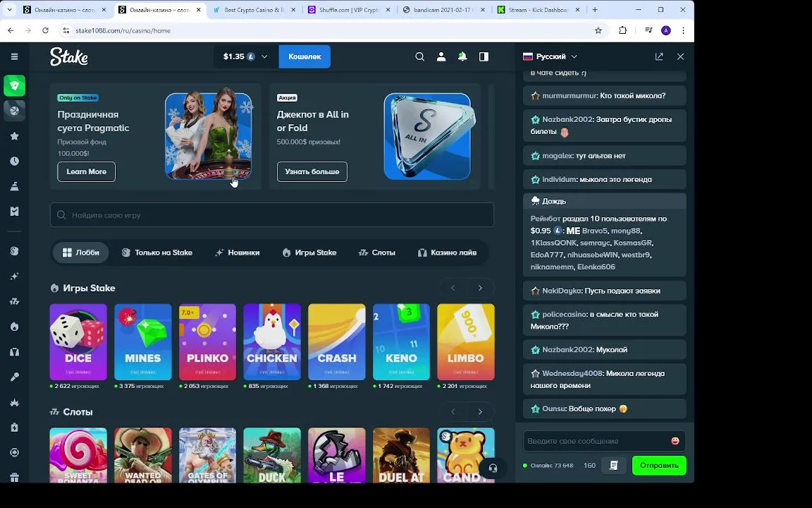
Task: Open the LIMBO game thumbnail
Action: (x=465, y=342)
